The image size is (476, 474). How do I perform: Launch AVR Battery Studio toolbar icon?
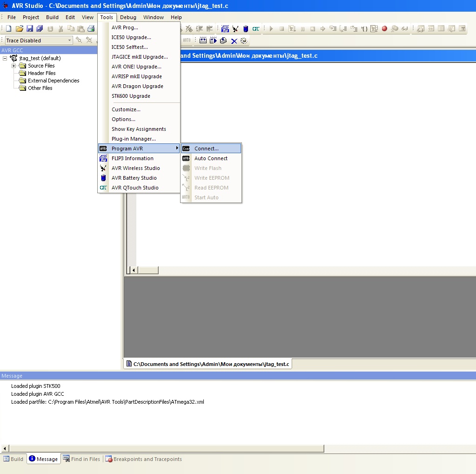click(246, 28)
